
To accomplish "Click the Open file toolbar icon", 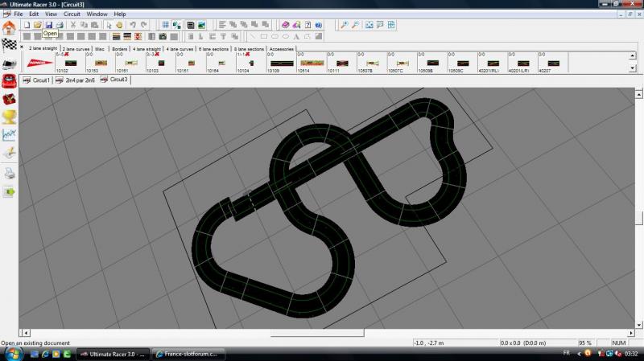I will tap(37, 25).
